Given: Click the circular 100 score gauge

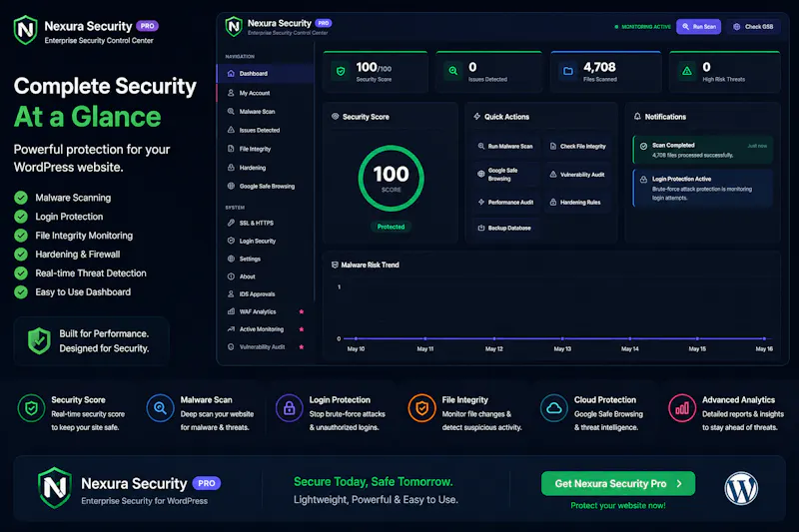Looking at the screenshot, I should point(391,179).
